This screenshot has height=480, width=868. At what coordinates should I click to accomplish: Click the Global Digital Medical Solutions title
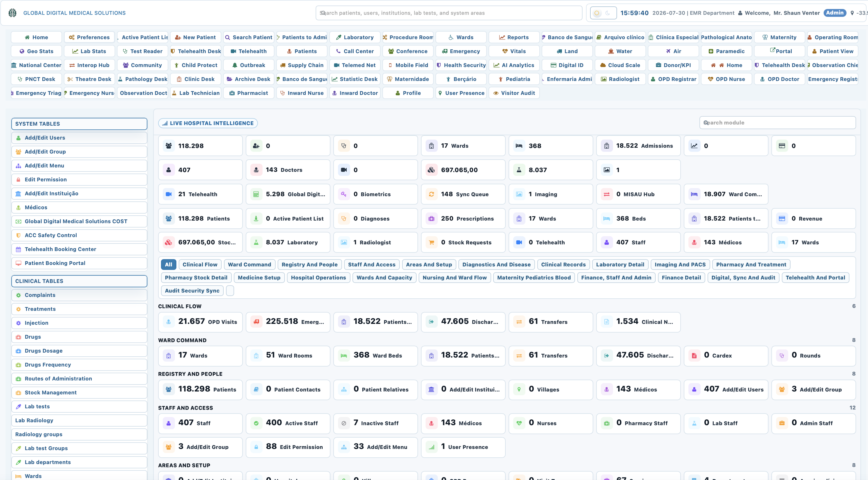coord(75,13)
